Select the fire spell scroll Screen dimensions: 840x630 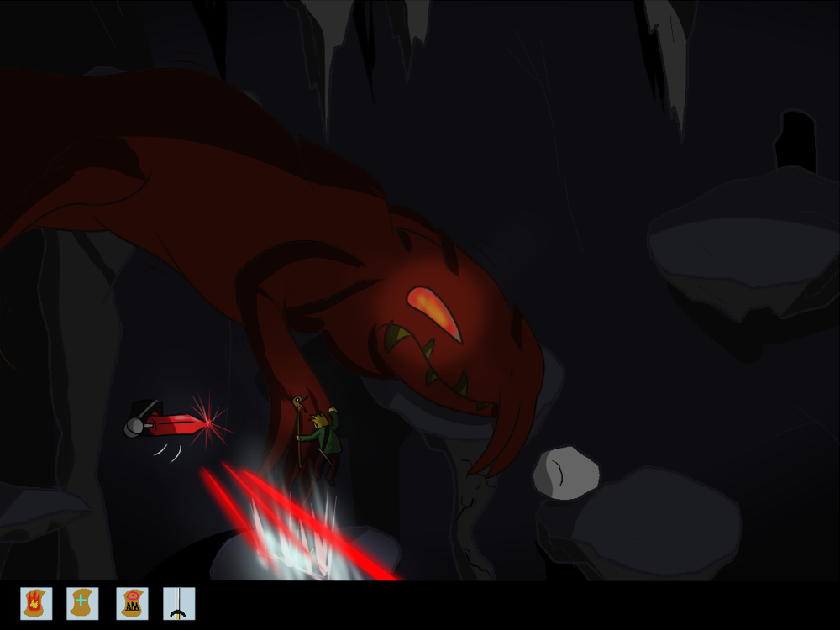click(36, 603)
